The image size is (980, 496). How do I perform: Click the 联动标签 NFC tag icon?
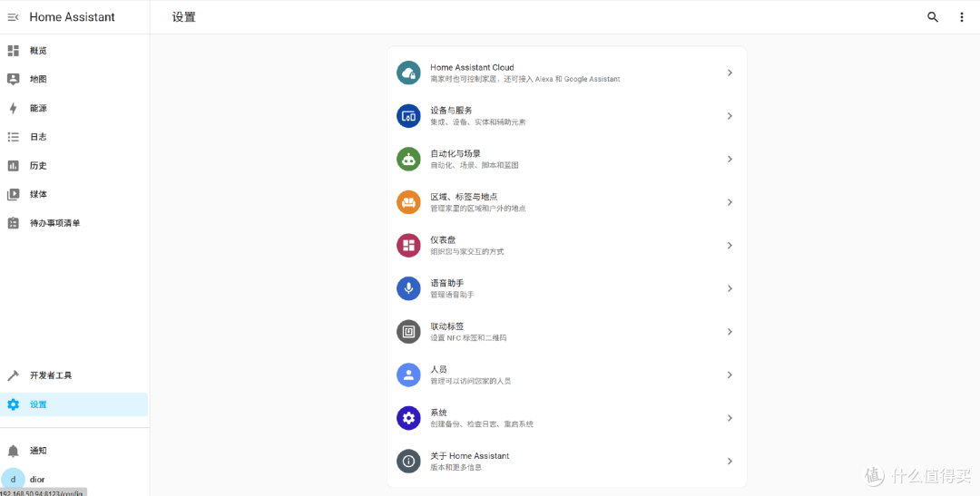tap(408, 332)
